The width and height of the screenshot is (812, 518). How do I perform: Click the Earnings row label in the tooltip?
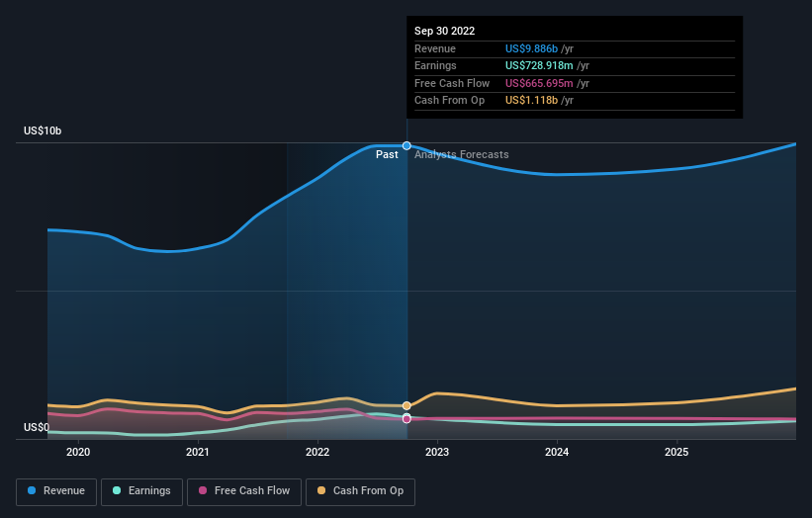tap(435, 65)
